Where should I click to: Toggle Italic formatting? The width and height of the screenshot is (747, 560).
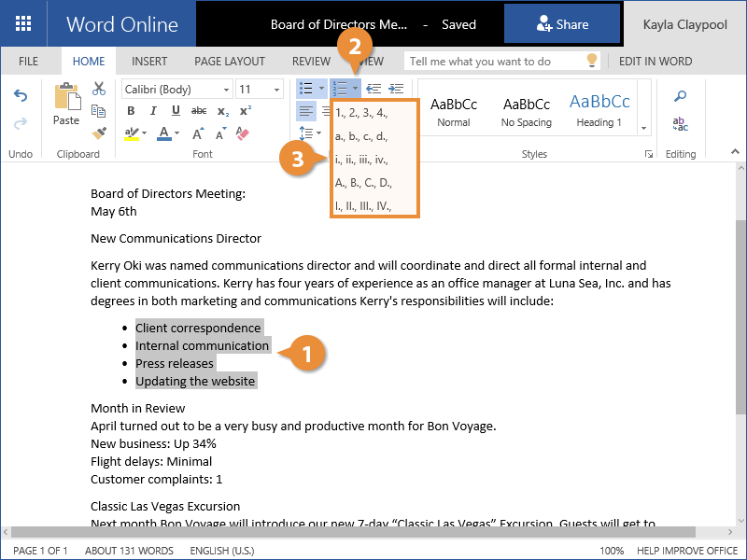click(153, 111)
